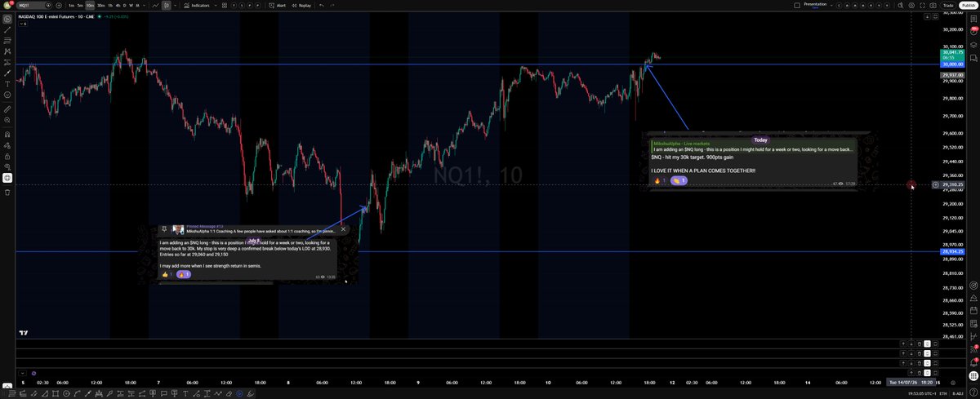Click the 28,934.25 blue price label
980x399 pixels.
[952, 251]
